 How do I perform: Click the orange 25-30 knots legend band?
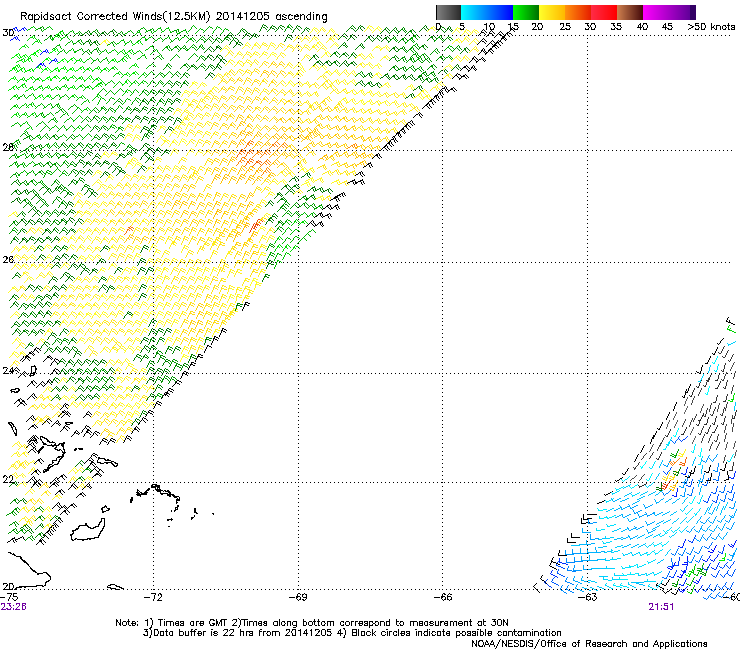(578, 12)
